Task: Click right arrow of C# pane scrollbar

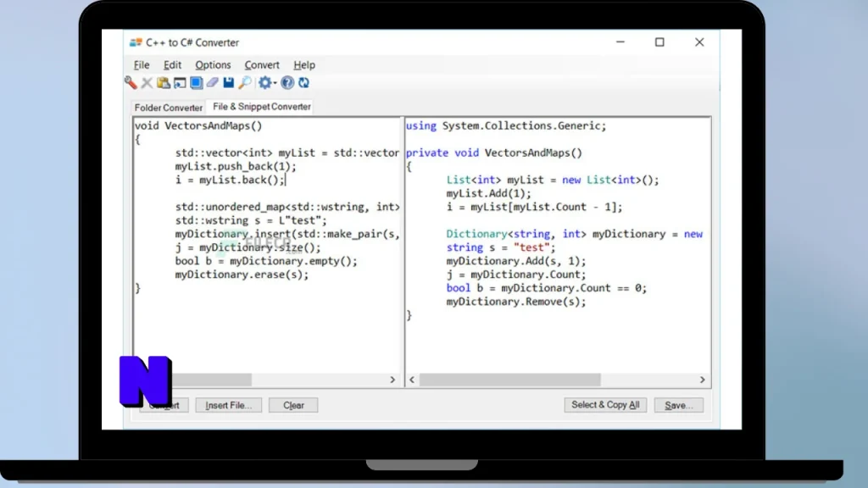Action: coord(703,380)
